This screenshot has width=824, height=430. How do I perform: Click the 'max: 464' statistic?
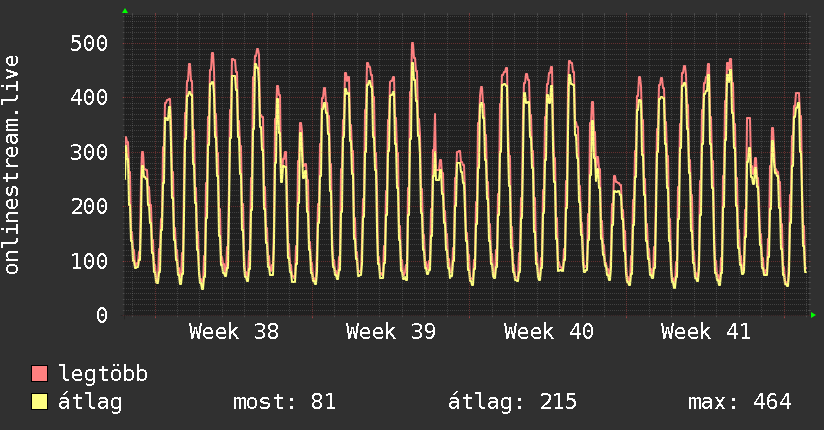click(740, 402)
